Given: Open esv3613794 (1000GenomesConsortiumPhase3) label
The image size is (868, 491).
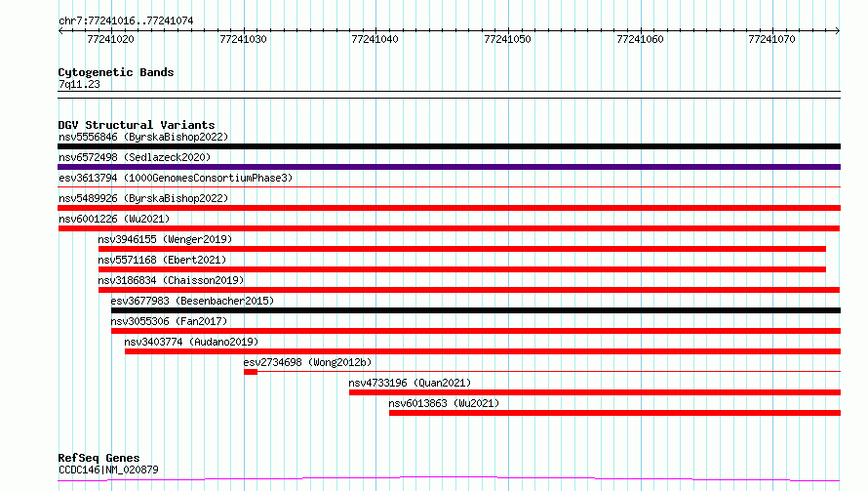Looking at the screenshot, I should tap(176, 178).
